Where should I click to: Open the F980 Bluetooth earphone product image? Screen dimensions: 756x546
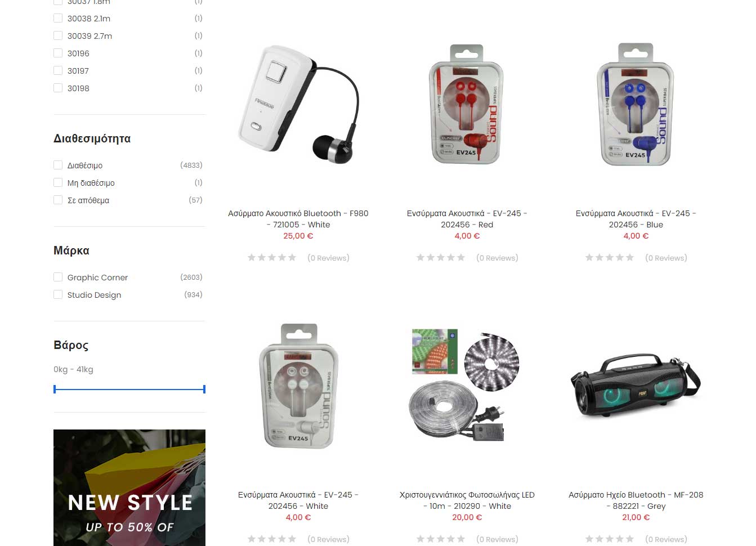click(x=298, y=104)
